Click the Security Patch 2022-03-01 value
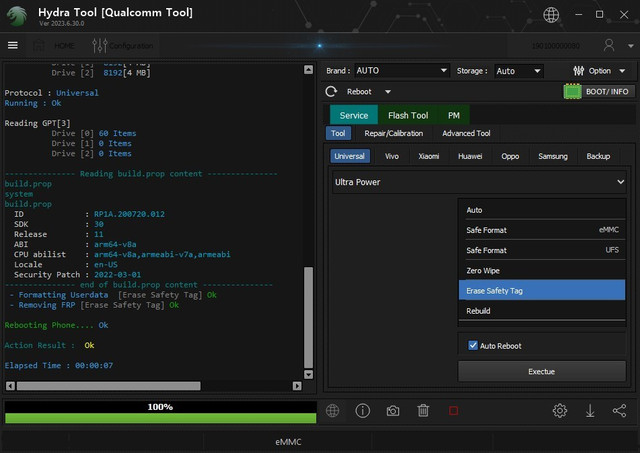 click(x=118, y=275)
